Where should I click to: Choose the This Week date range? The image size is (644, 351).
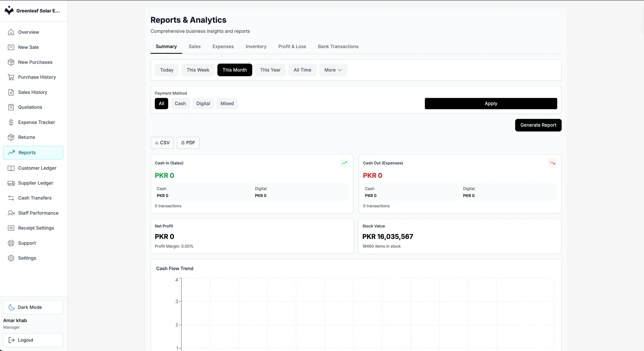[198, 70]
